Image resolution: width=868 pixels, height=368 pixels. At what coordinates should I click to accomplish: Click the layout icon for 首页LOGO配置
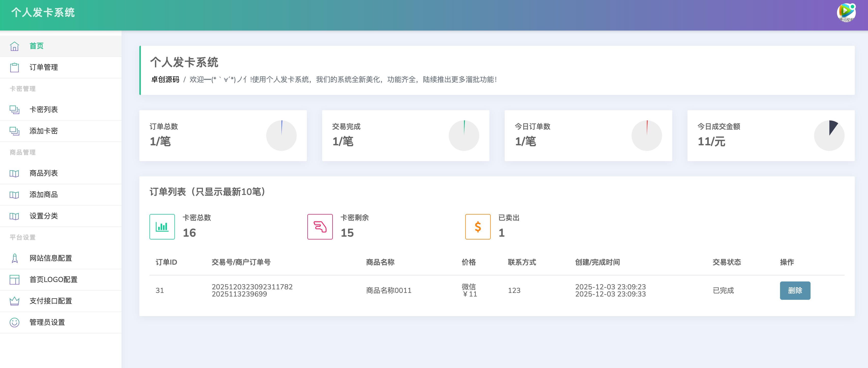[x=14, y=280]
